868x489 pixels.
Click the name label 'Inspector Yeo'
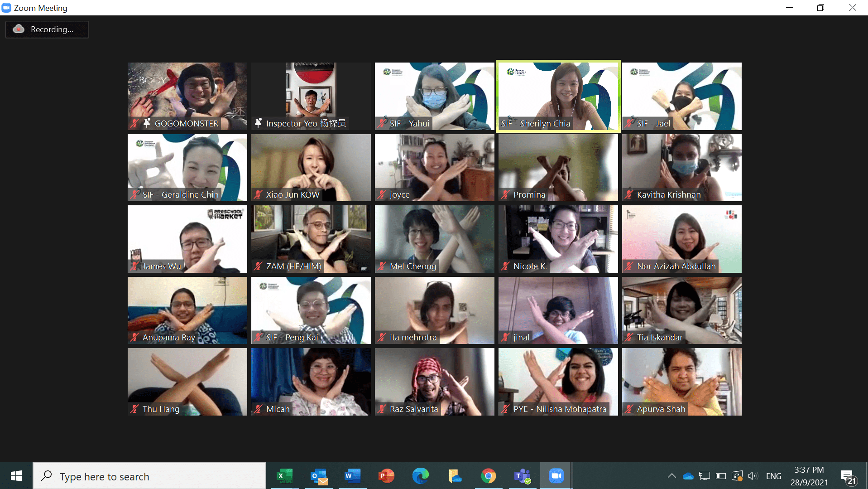[x=306, y=123]
